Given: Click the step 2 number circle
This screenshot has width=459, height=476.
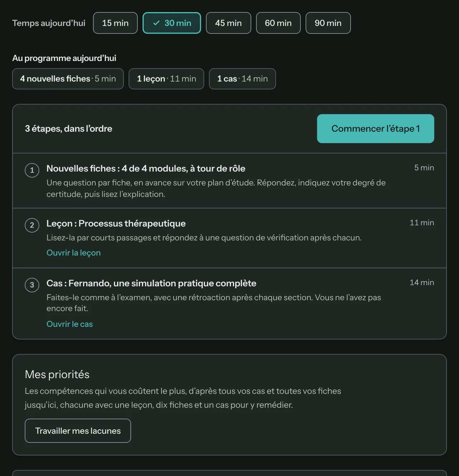Looking at the screenshot, I should coord(32,225).
